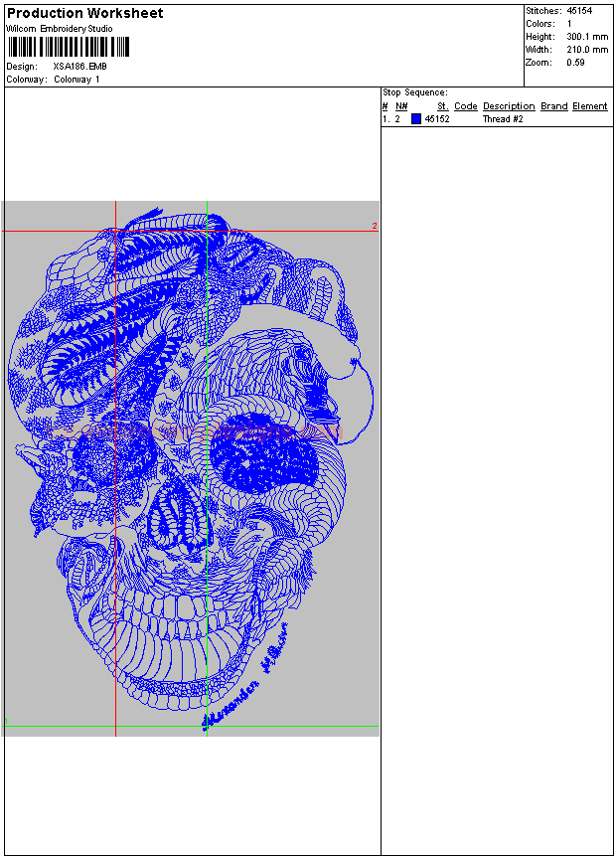The image size is (616, 856).
Task: Click the Stitches value 45154
Action: click(579, 11)
